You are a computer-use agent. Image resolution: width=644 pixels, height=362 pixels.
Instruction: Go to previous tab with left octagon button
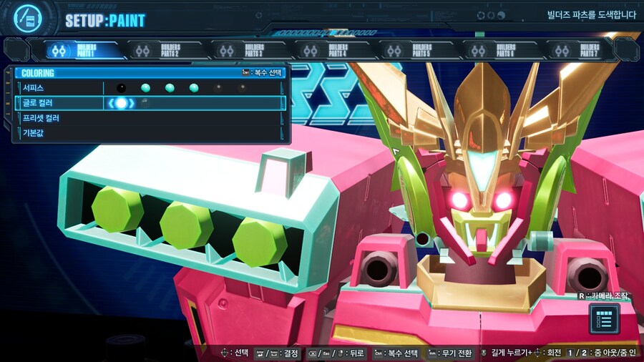16,49
